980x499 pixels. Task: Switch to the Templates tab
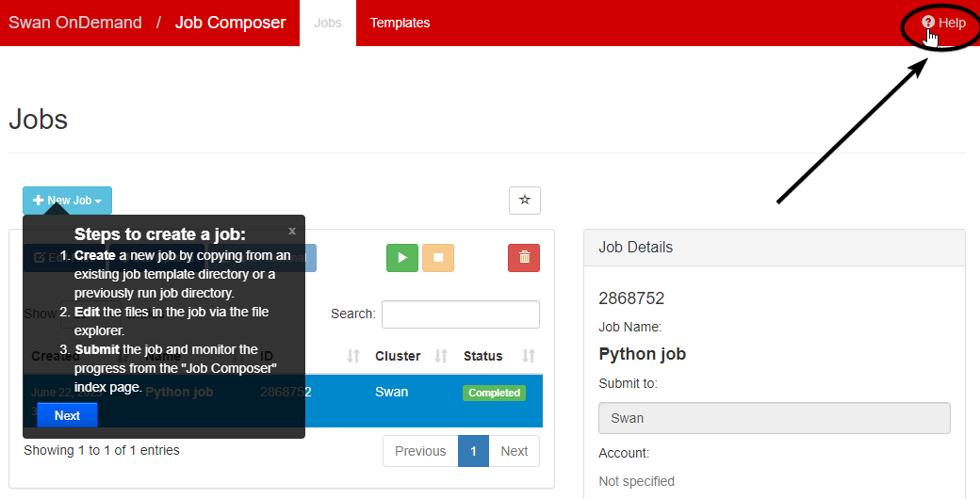pos(400,23)
